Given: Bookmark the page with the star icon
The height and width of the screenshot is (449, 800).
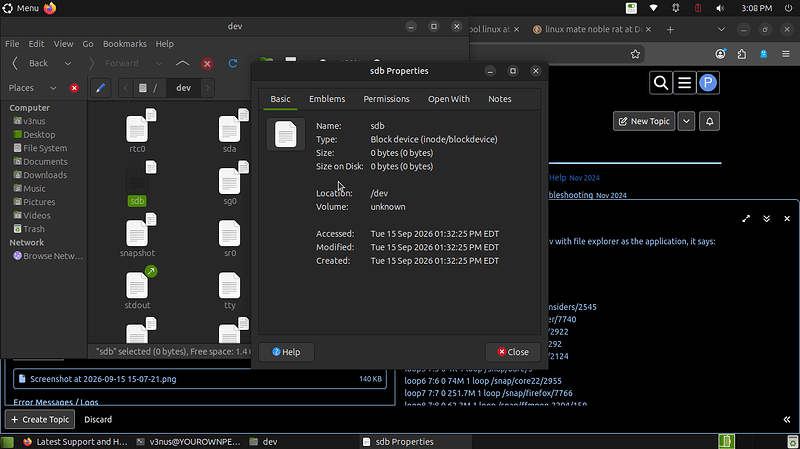Looking at the screenshot, I should [x=635, y=54].
